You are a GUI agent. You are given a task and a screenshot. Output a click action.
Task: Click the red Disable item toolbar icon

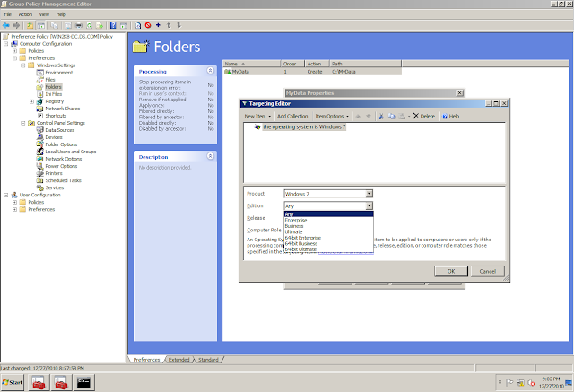coord(148,25)
